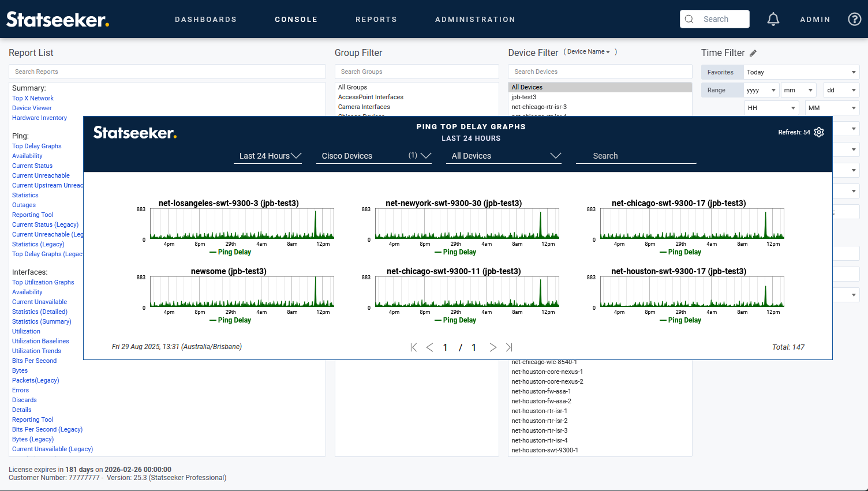Select net-houston-core-nexus-1 in device list
The image size is (868, 491).
pos(547,372)
